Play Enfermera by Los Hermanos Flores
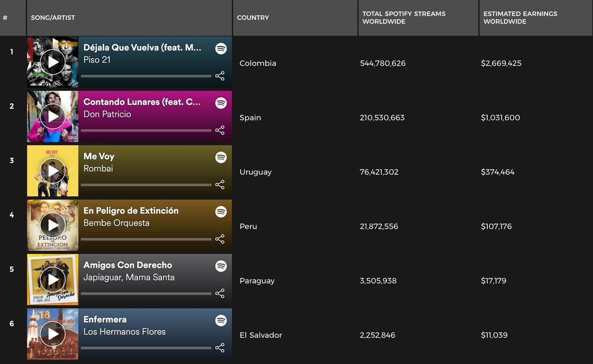593x364 pixels. tap(53, 333)
